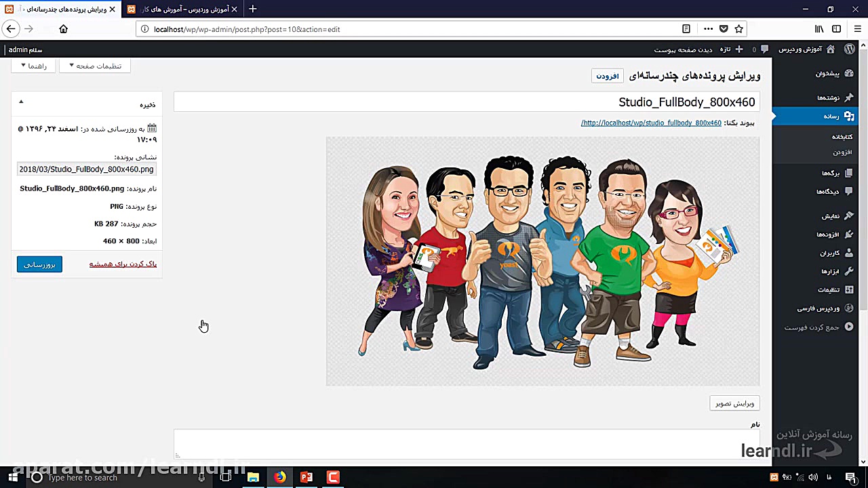Click the WordPress logo in admin bar

850,49
